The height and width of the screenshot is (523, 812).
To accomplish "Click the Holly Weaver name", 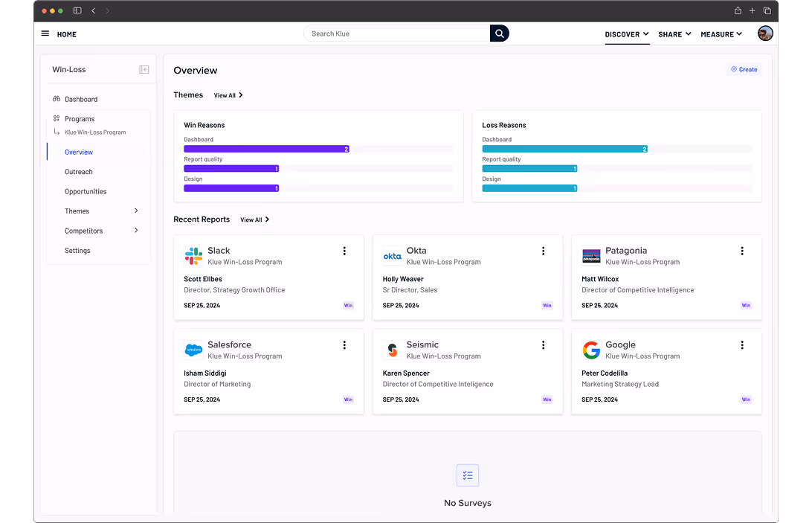I will (x=403, y=279).
